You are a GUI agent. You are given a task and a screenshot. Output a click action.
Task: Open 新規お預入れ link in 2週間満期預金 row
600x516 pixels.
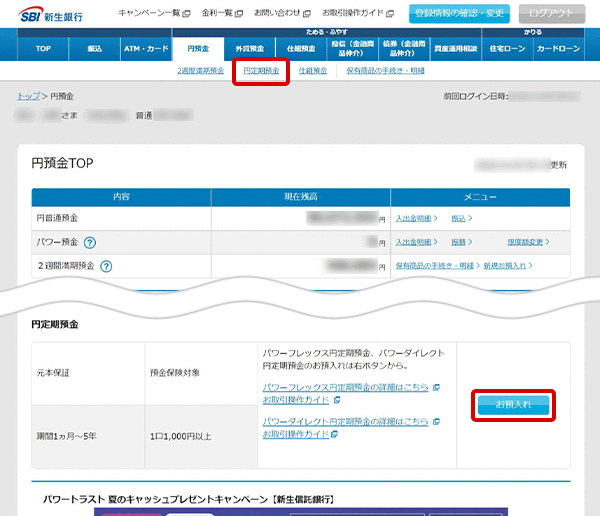tap(505, 266)
